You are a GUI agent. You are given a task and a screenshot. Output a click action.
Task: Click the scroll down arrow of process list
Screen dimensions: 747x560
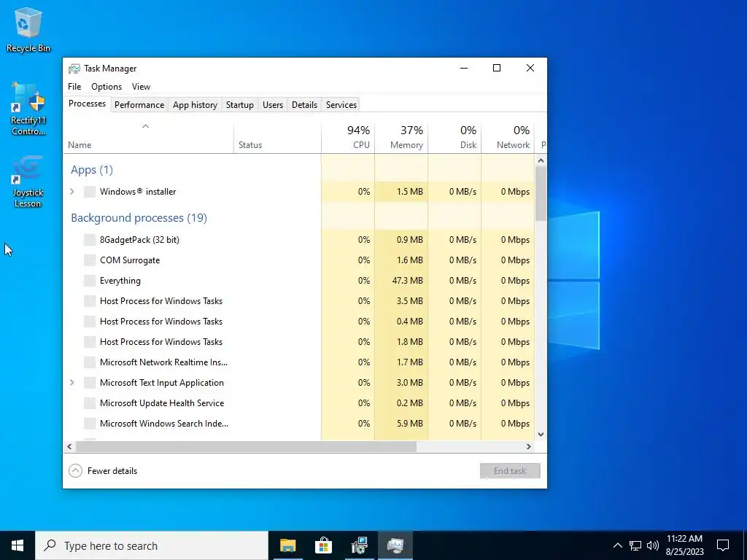tap(541, 435)
